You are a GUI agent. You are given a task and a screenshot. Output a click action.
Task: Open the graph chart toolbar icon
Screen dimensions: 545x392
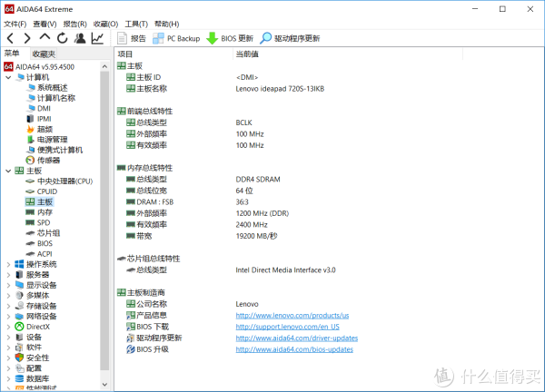[x=98, y=38]
